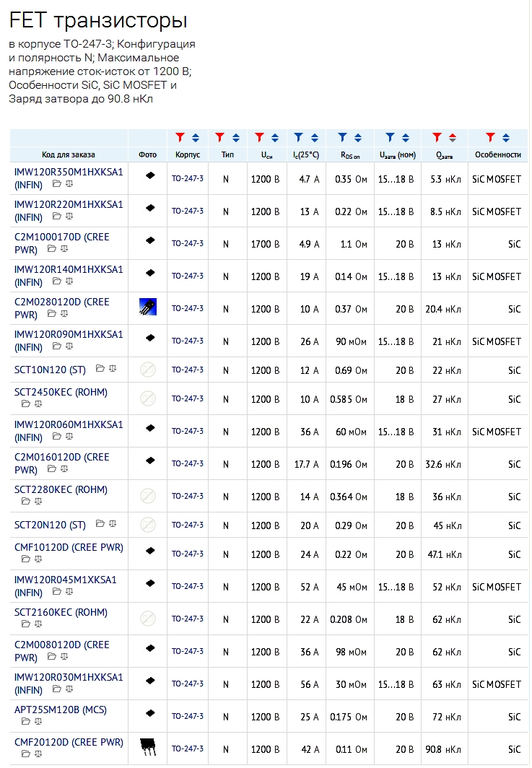The height and width of the screenshot is (768, 532).
Task: Click compare scales icon for CMF10120D
Action: tap(38, 559)
